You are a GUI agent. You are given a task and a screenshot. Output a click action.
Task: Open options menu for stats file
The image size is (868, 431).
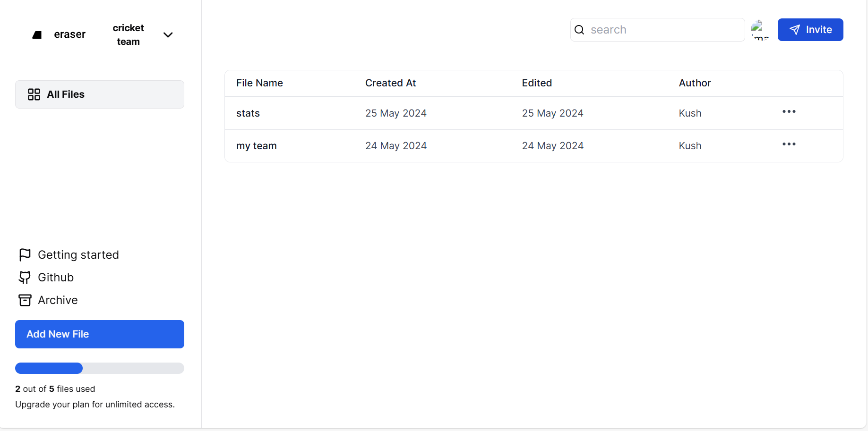coord(789,112)
